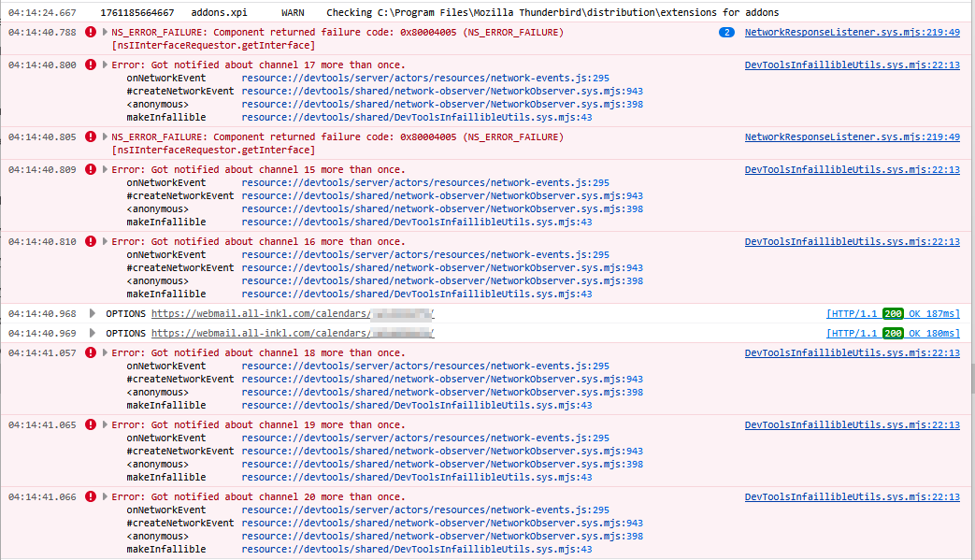Expand the 04:14:40.788 NS_ERROR_FAILURE message arrow
This screenshot has width=975, height=560.
pyautogui.click(x=105, y=33)
